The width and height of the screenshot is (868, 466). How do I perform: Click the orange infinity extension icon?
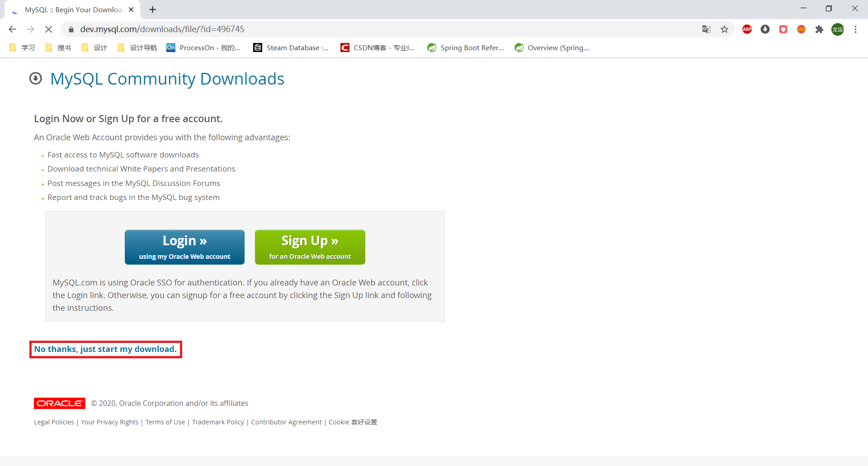coord(801,29)
